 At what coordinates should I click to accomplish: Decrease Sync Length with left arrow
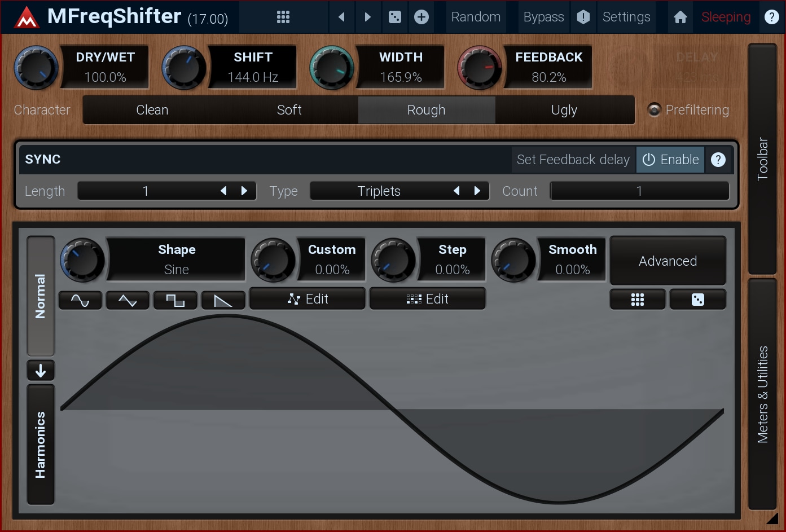(223, 191)
